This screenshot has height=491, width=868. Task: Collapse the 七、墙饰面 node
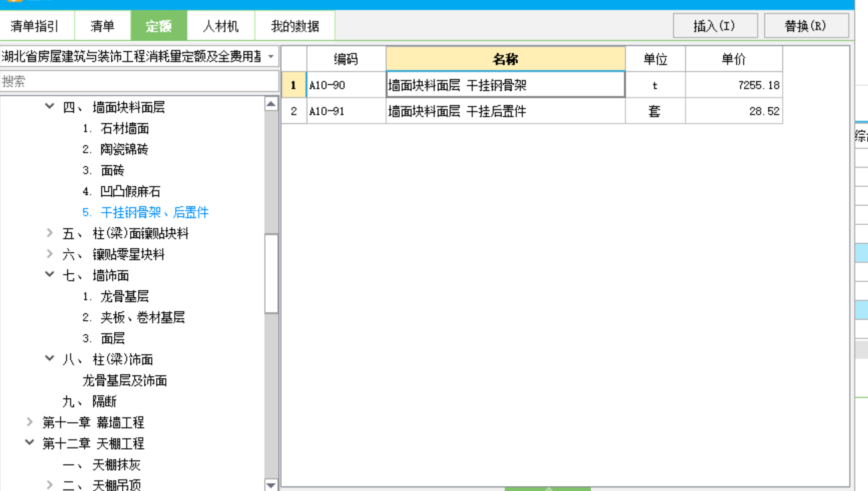(x=49, y=274)
